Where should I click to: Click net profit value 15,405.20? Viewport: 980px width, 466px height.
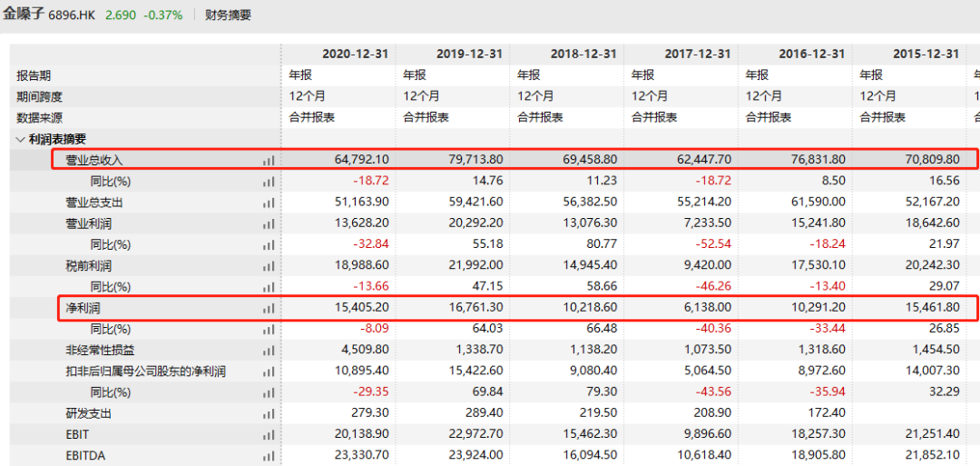click(361, 308)
